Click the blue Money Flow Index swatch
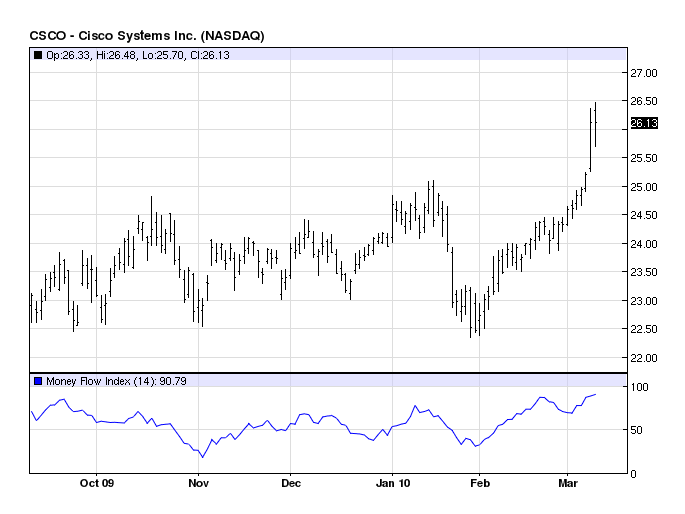The height and width of the screenshot is (514, 685). click(x=38, y=381)
